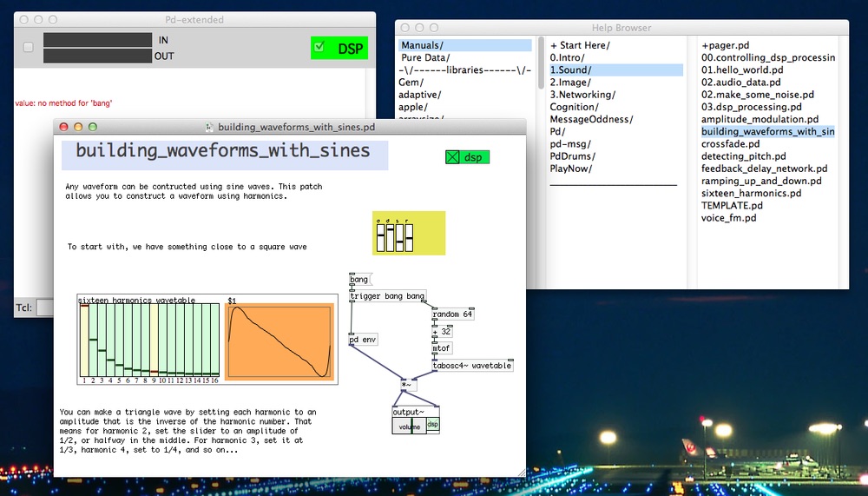This screenshot has height=496, width=868.
Task: Select apple/ in Help Browser
Action: (413, 107)
